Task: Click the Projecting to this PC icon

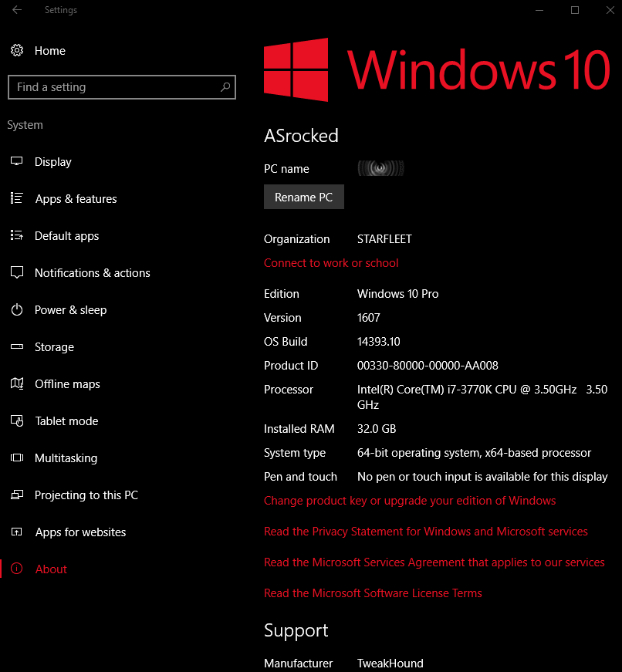Action: click(17, 495)
